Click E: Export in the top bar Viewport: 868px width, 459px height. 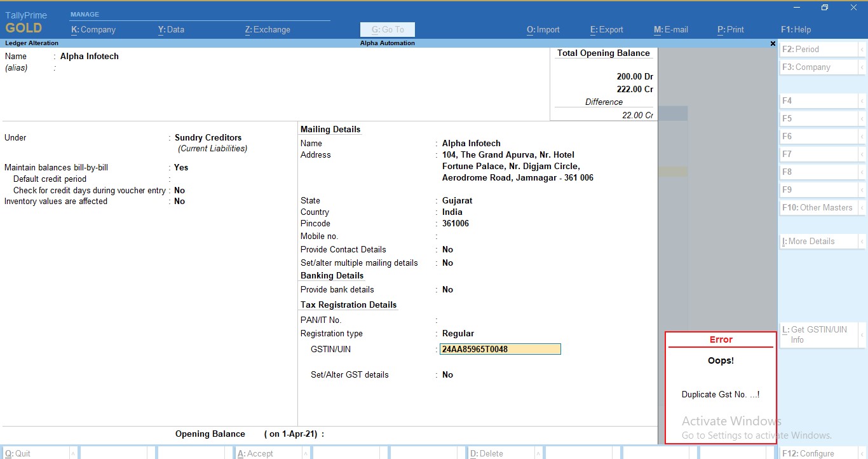606,29
